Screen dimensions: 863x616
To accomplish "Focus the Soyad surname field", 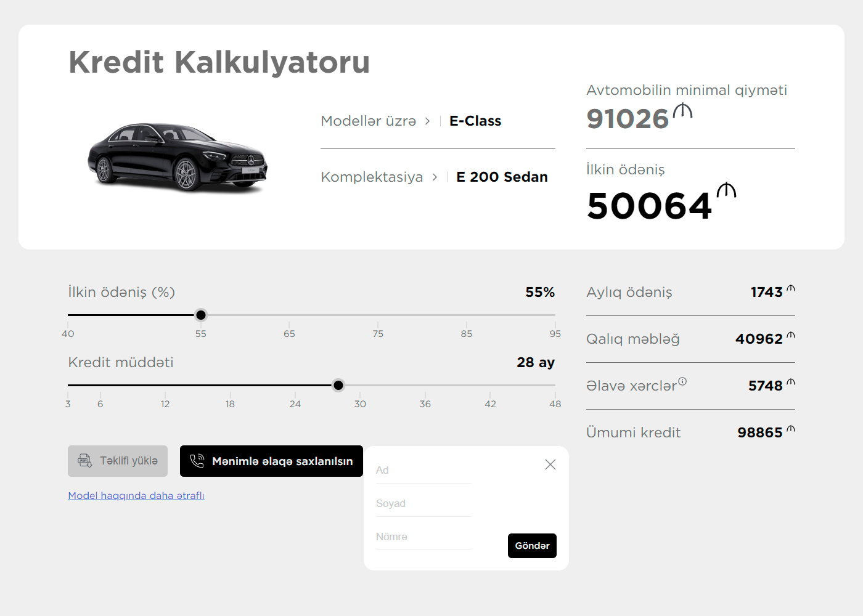I will [x=423, y=504].
